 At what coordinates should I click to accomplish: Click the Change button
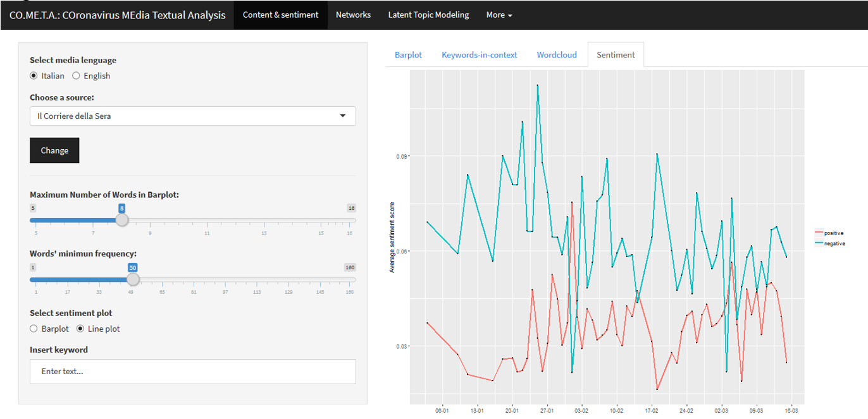[x=54, y=150]
